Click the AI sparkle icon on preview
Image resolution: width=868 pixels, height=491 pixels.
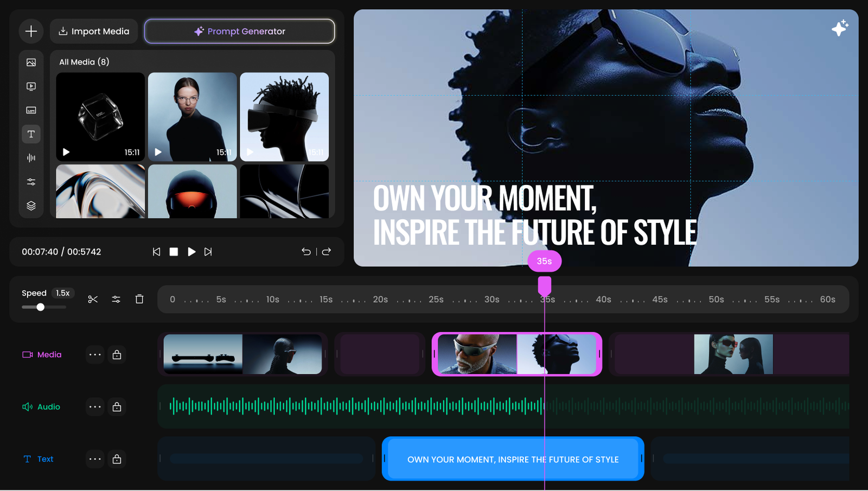[839, 28]
